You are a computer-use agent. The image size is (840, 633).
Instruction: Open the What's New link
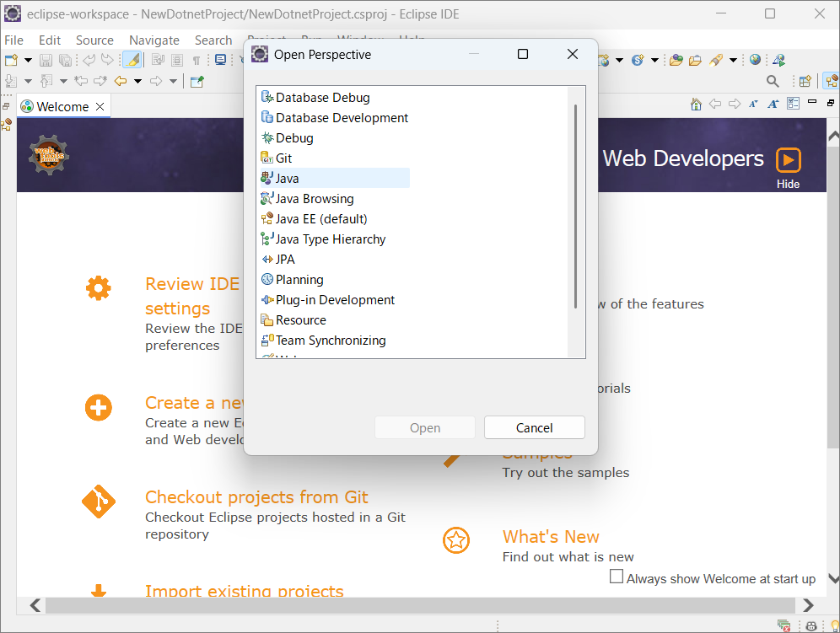[x=551, y=537]
